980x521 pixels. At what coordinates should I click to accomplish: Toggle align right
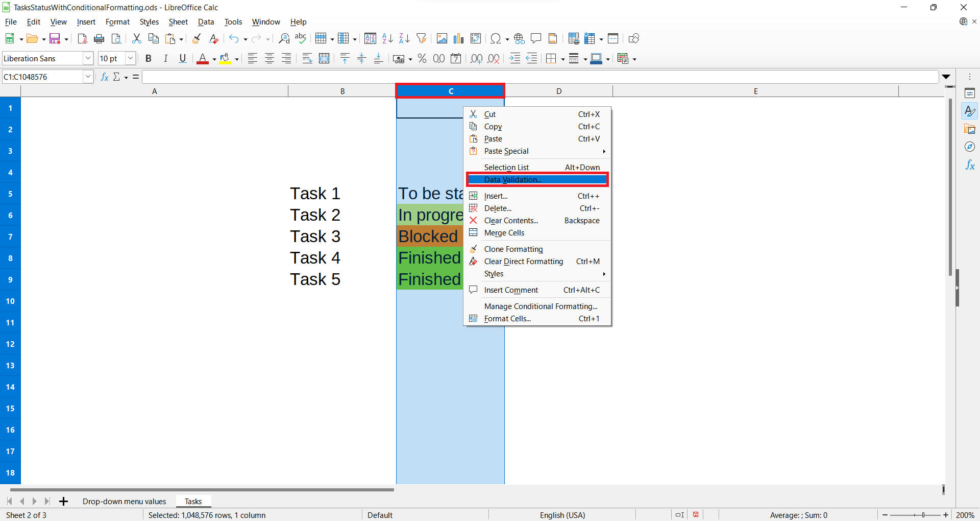[286, 59]
